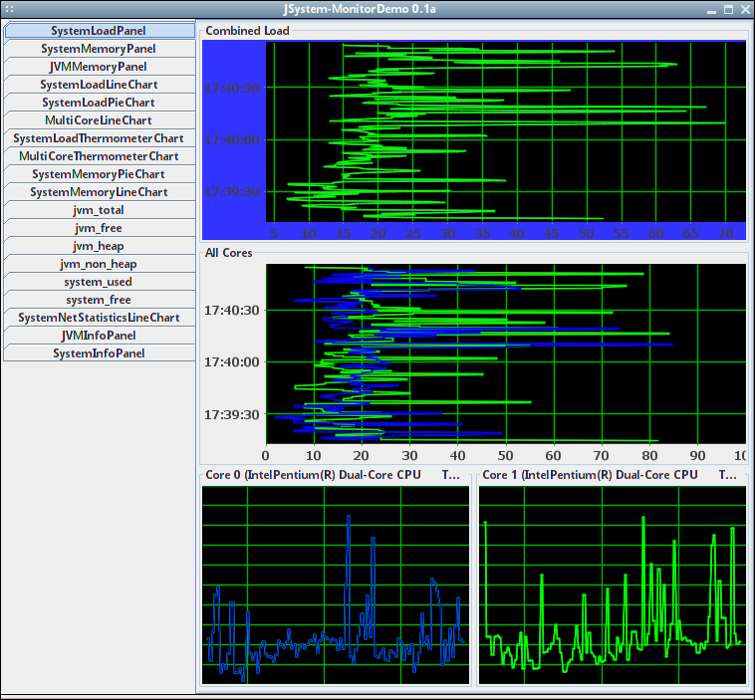The image size is (755, 700).
Task: Click the Core 0 line chart
Action: point(336,584)
